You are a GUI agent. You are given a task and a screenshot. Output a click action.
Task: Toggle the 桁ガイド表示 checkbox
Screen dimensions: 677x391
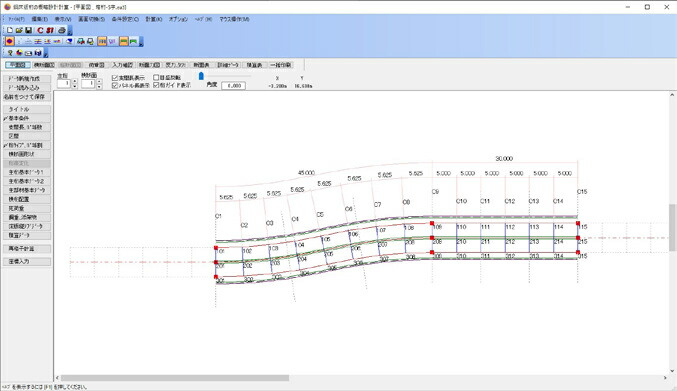tap(156, 85)
